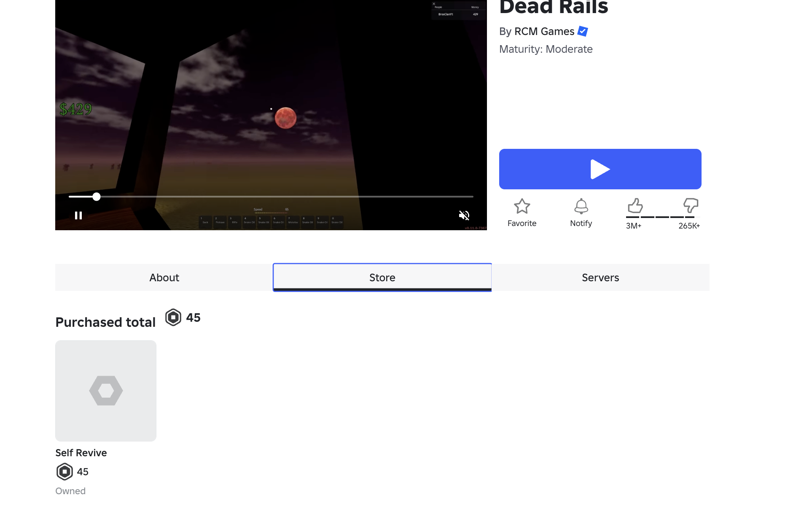812x506 pixels.
Task: Click the 265K+ dislikes count
Action: (x=689, y=226)
